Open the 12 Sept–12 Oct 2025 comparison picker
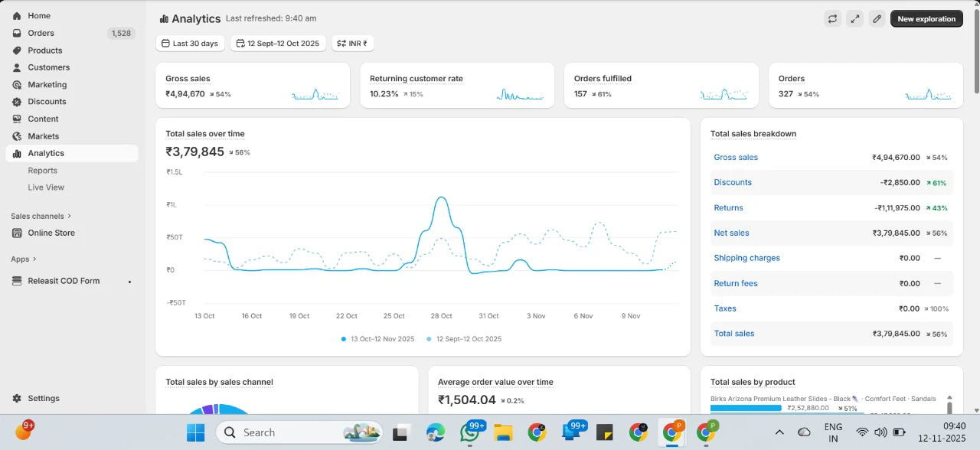Image resolution: width=980 pixels, height=450 pixels. [x=278, y=44]
